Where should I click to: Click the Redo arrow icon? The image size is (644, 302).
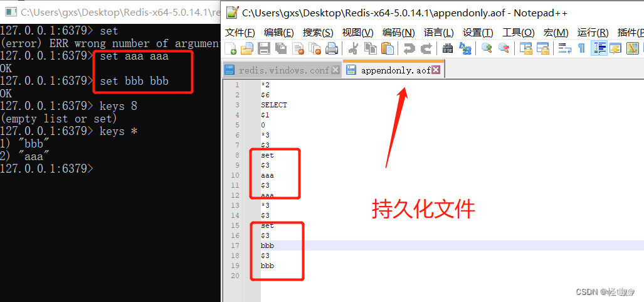(x=426, y=48)
